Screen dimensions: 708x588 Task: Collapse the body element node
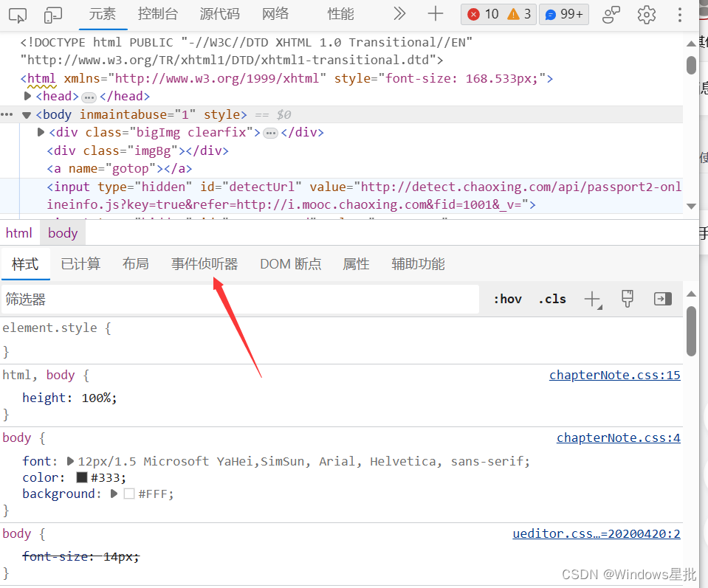(x=27, y=115)
